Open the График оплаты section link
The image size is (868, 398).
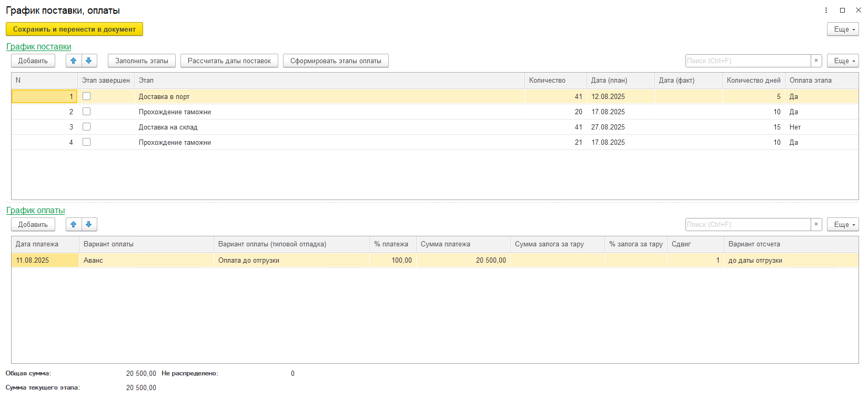pyautogui.click(x=35, y=211)
